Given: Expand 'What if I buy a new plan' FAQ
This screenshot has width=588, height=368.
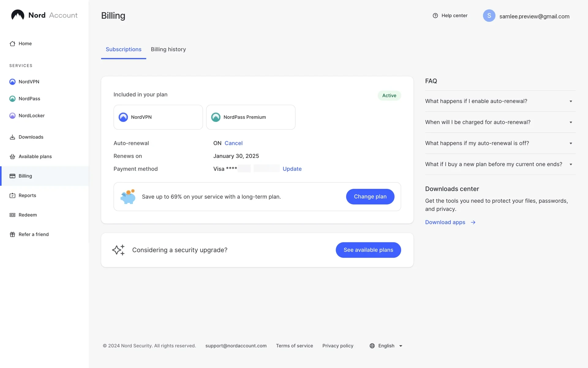Looking at the screenshot, I should tap(500, 164).
